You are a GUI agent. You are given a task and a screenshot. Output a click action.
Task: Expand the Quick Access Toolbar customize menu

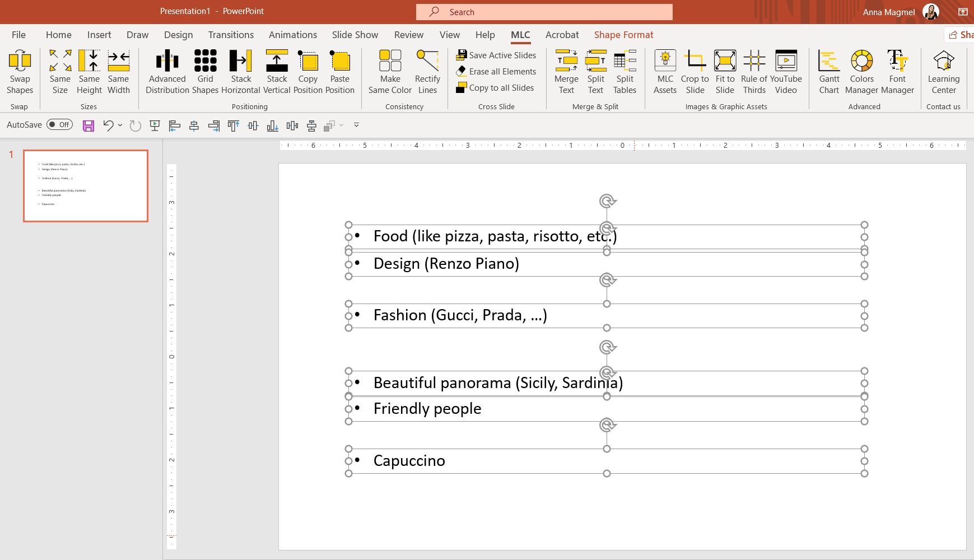[356, 125]
